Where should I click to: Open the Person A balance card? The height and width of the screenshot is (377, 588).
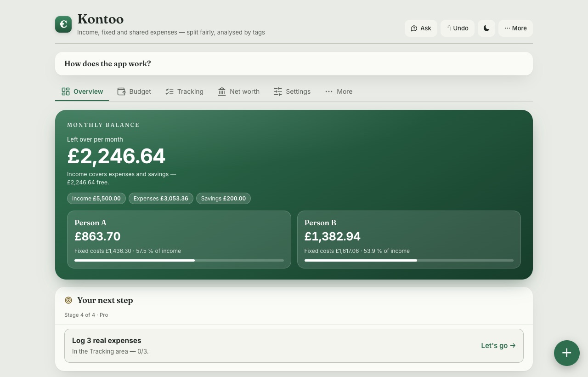click(x=179, y=240)
